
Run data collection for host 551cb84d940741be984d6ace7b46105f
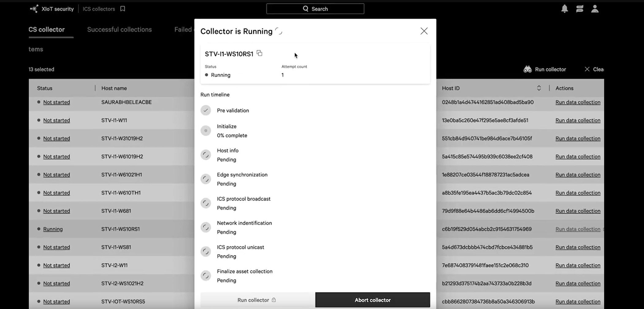pyautogui.click(x=578, y=138)
